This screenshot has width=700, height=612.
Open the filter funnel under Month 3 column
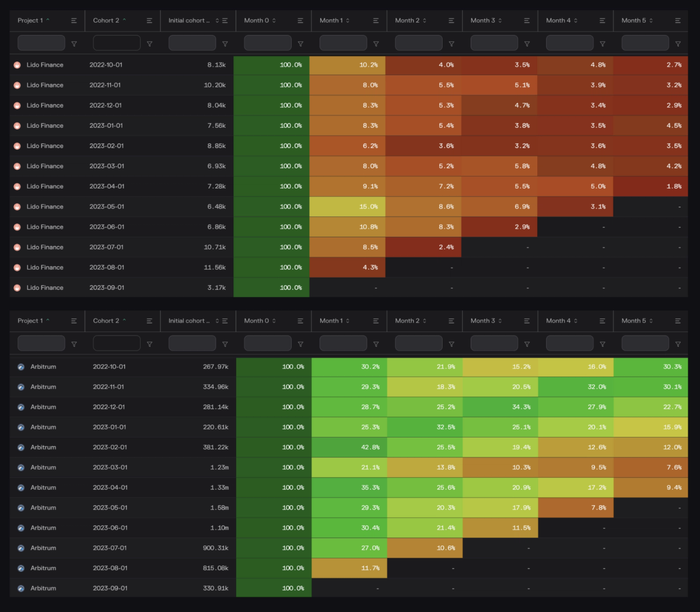(527, 42)
